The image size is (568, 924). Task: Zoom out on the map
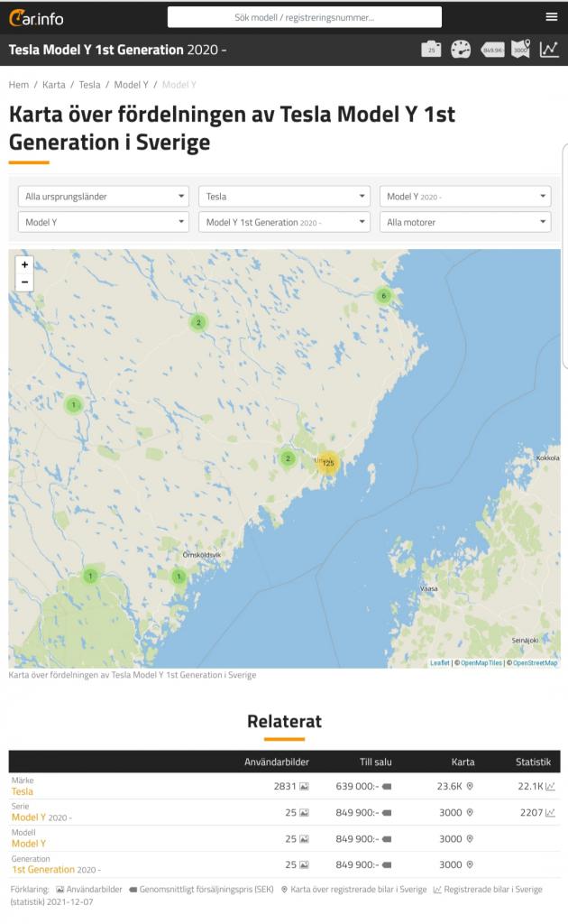(x=24, y=282)
